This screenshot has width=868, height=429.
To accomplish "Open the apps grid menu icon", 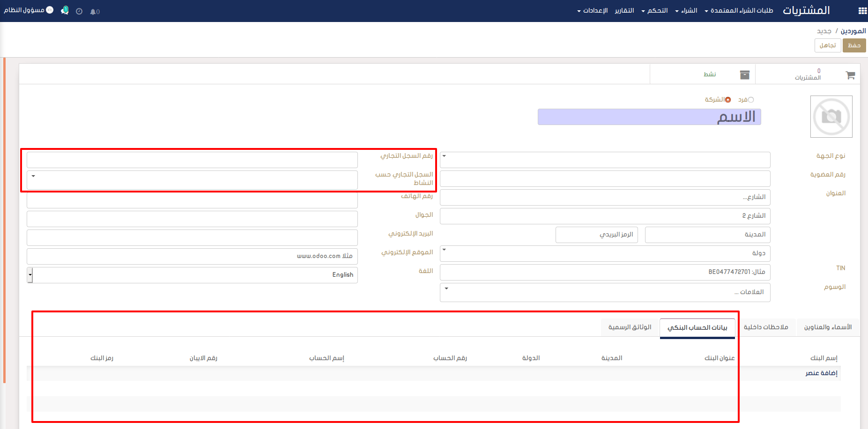I will [862, 11].
